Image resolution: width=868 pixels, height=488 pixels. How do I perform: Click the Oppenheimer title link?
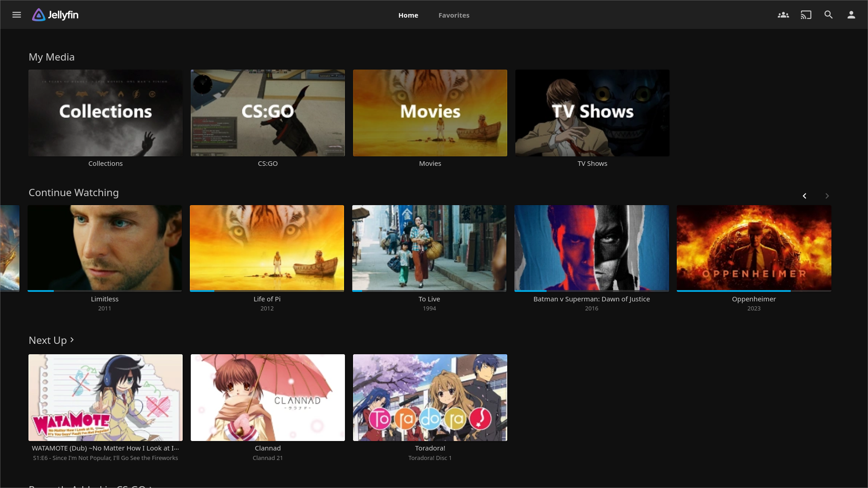click(x=754, y=299)
